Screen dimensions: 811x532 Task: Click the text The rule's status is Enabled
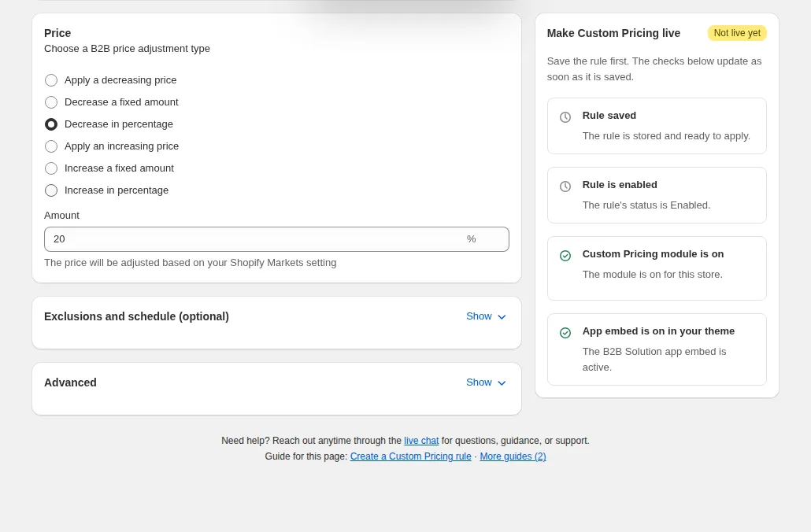point(646,205)
